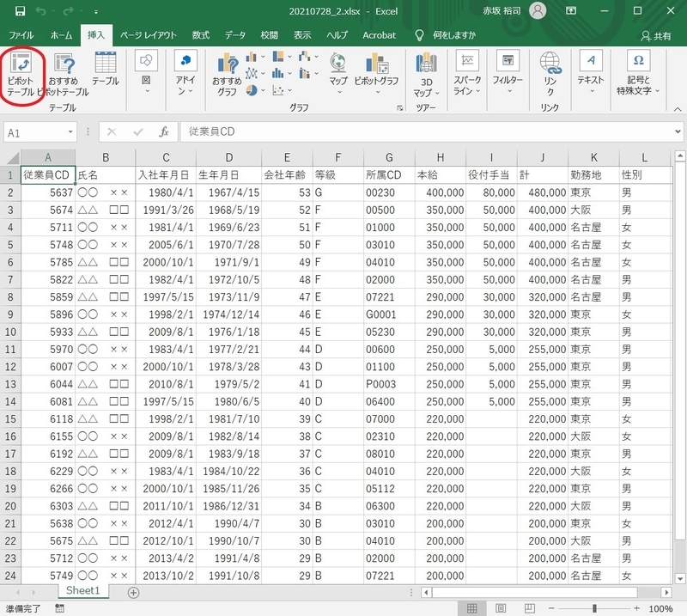Expand the Name Box dropdown
Image resolution: width=687 pixels, height=616 pixels.
[70, 131]
